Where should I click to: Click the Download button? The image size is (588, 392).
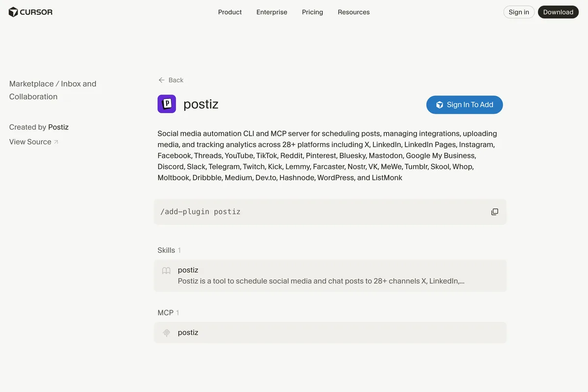click(558, 12)
